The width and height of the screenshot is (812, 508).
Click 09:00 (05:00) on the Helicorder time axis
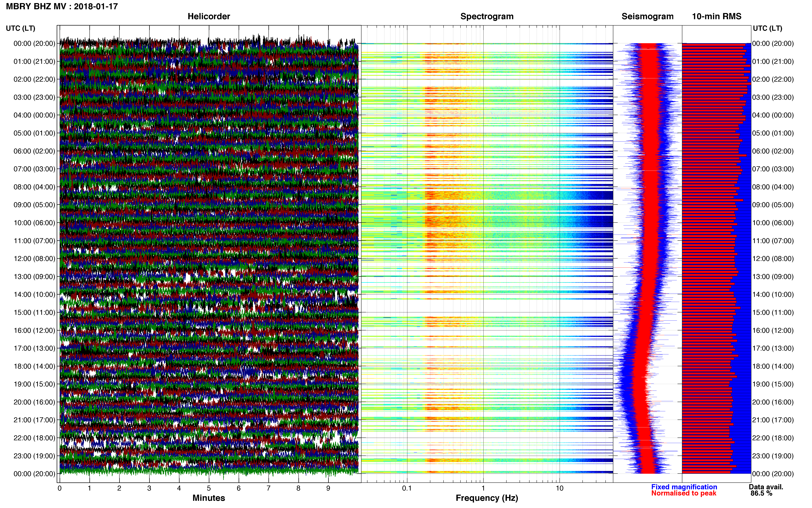point(34,205)
